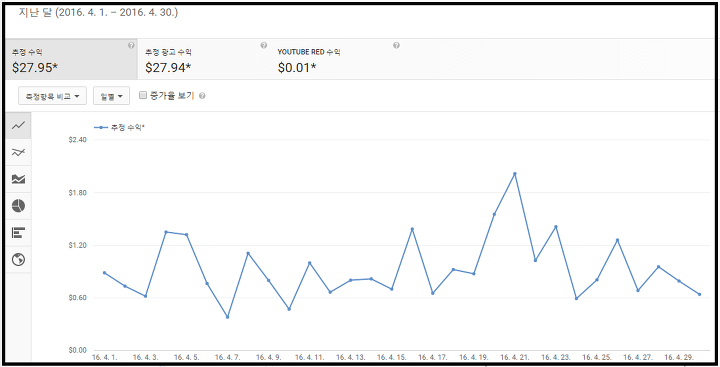This screenshot has width=720, height=367.
Task: Click the lowest data point at 16. 4. 7.
Action: coord(227,317)
